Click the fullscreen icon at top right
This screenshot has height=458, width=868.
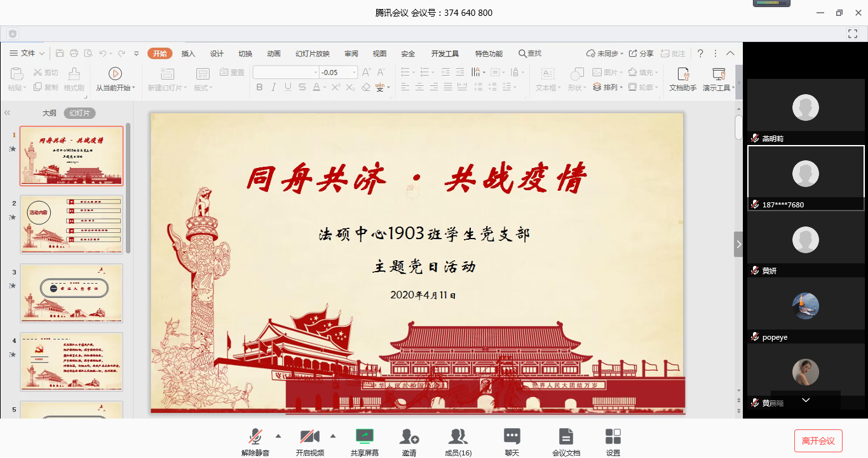[x=853, y=33]
